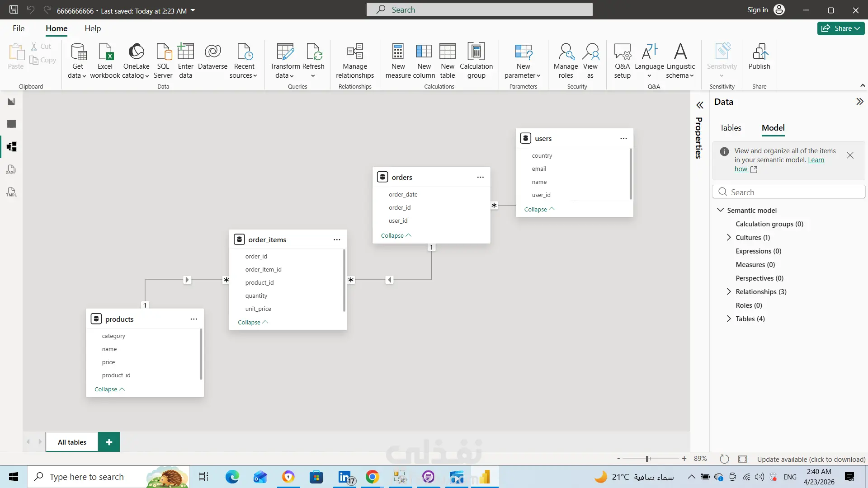Fit the diagram to screen
Screen dimensions: 868x488
[742, 459]
